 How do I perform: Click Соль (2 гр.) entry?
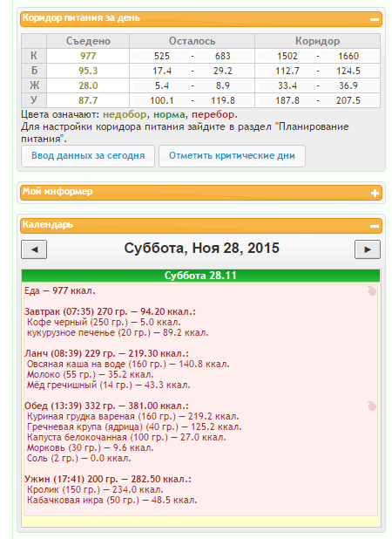[x=79, y=458]
